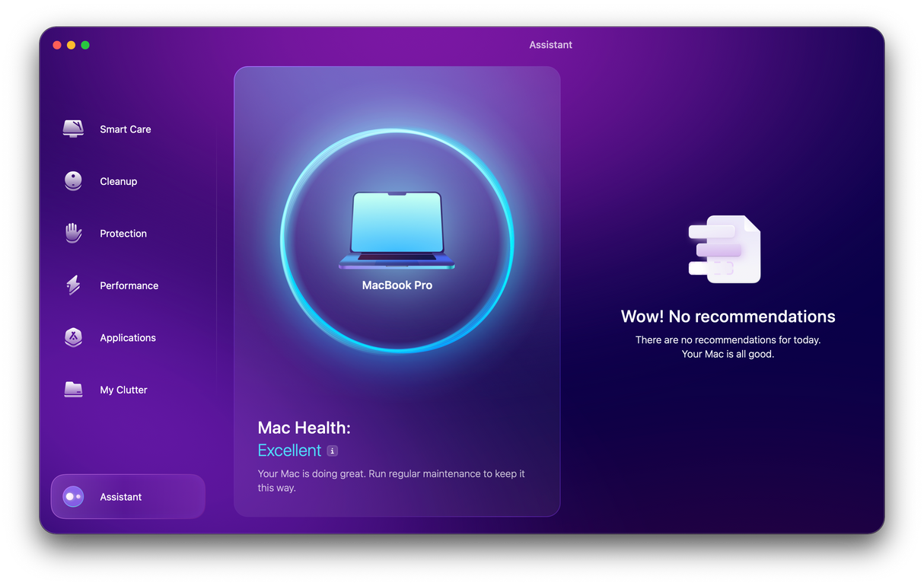
Task: Click the Assistant window title
Action: (x=551, y=45)
